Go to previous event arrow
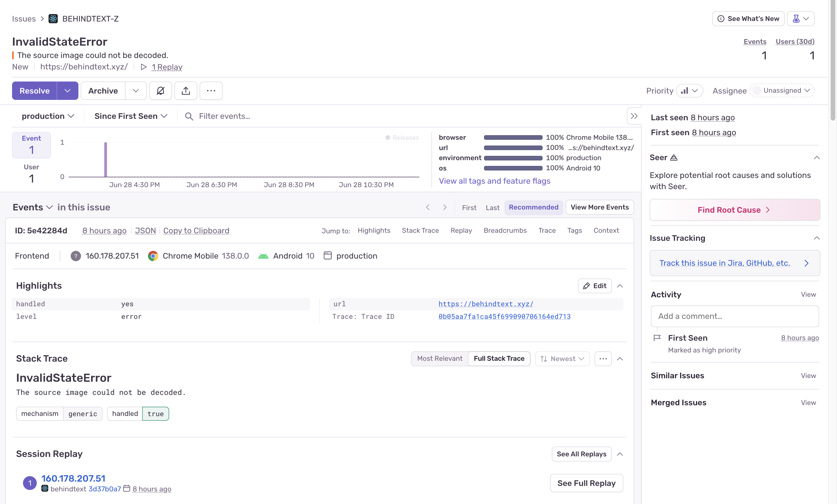The image size is (837, 504). tap(428, 208)
